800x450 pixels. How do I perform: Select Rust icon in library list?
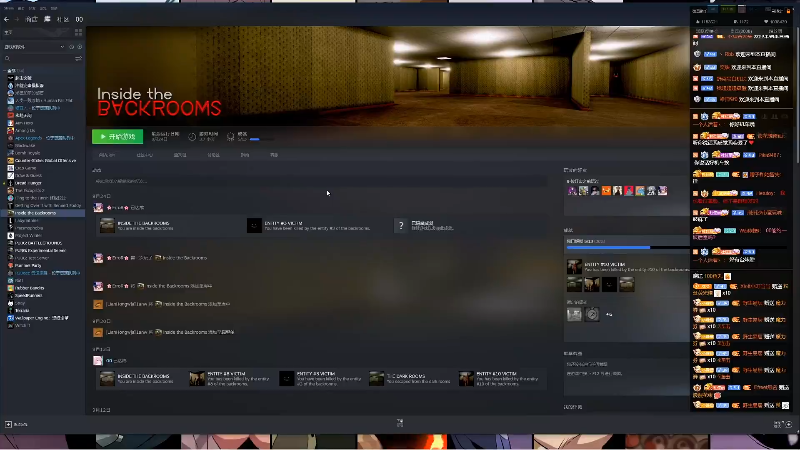click(10, 280)
